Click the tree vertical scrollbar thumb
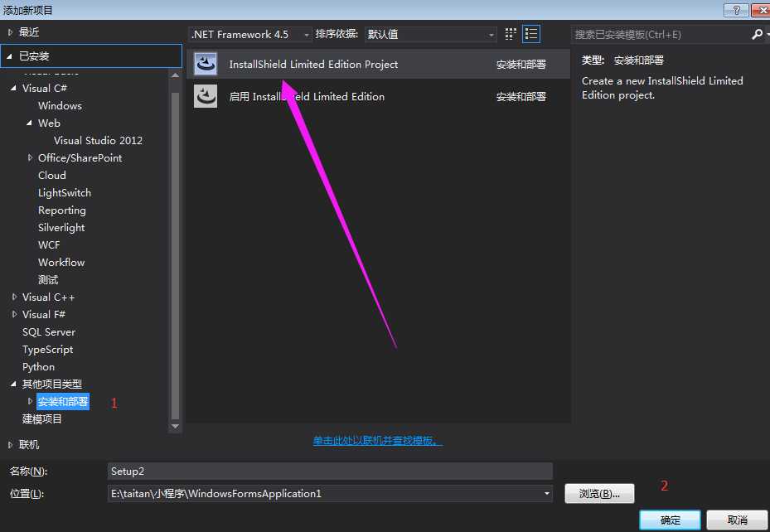The image size is (770, 532). pyautogui.click(x=175, y=255)
